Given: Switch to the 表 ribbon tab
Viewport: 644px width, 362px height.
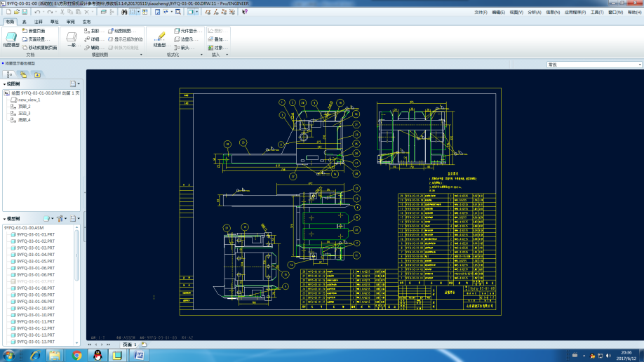Looking at the screenshot, I should click(x=24, y=22).
